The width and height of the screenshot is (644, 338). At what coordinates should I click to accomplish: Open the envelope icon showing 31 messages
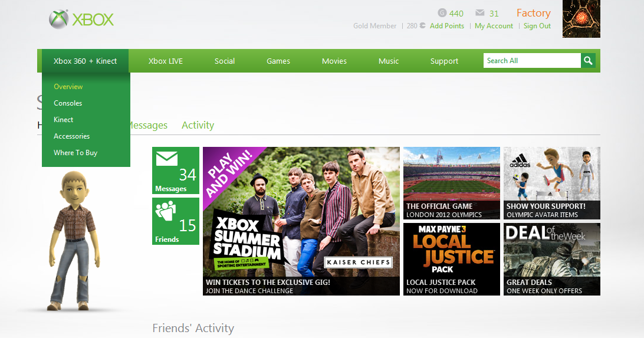click(x=479, y=13)
